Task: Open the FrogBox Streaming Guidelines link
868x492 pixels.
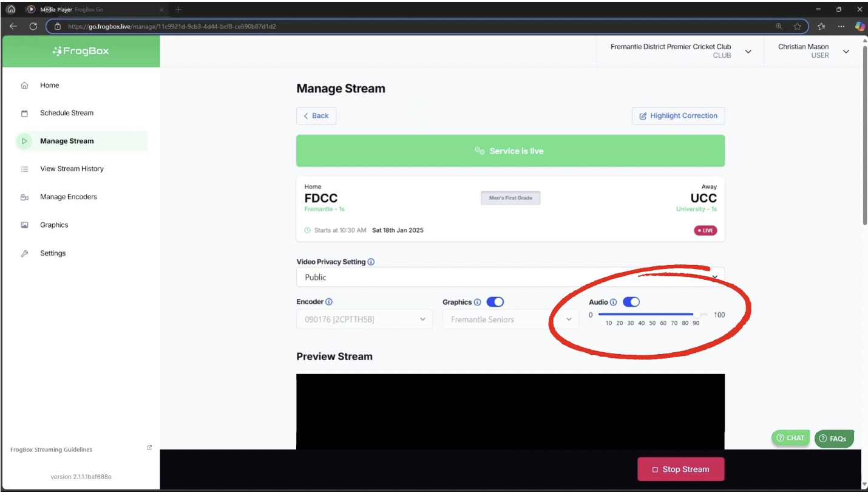Action: point(52,449)
